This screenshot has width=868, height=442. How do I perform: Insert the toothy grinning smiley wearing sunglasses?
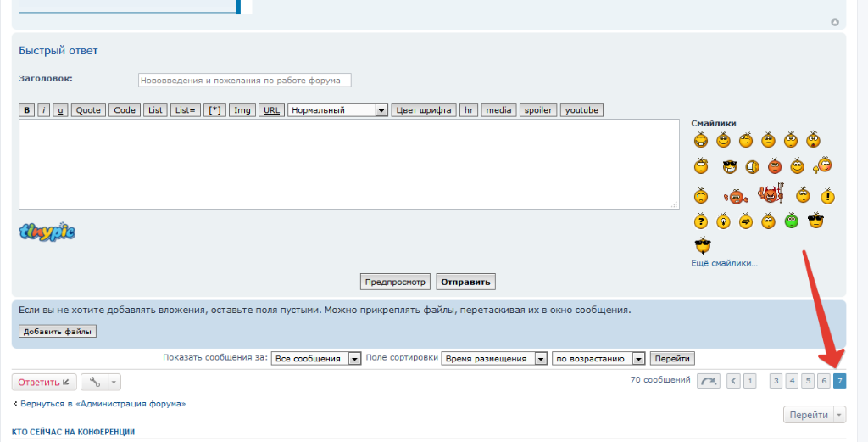click(x=730, y=166)
